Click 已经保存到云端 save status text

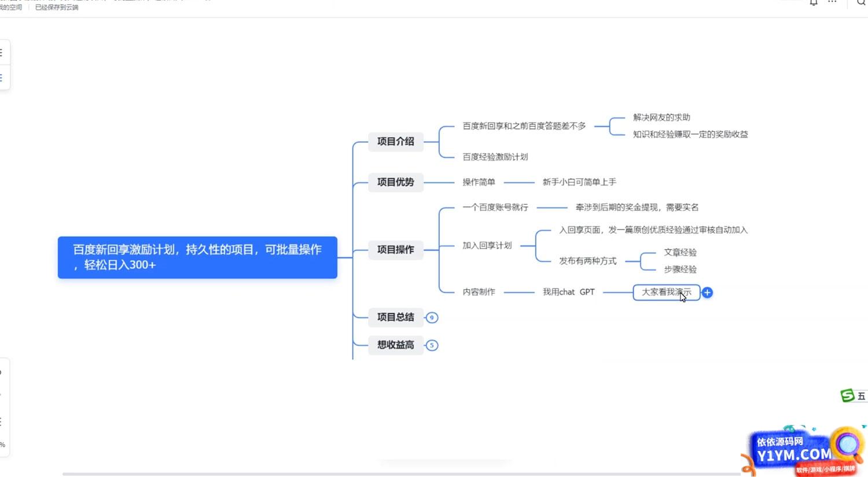tap(57, 8)
